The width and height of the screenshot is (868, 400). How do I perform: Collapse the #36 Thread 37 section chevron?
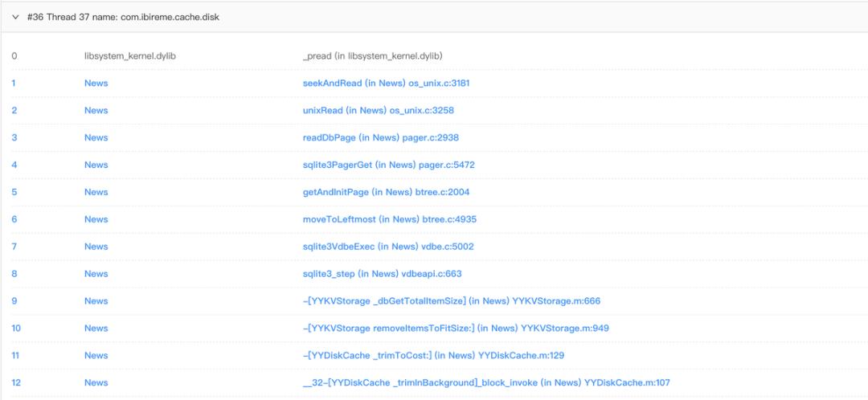(15, 17)
